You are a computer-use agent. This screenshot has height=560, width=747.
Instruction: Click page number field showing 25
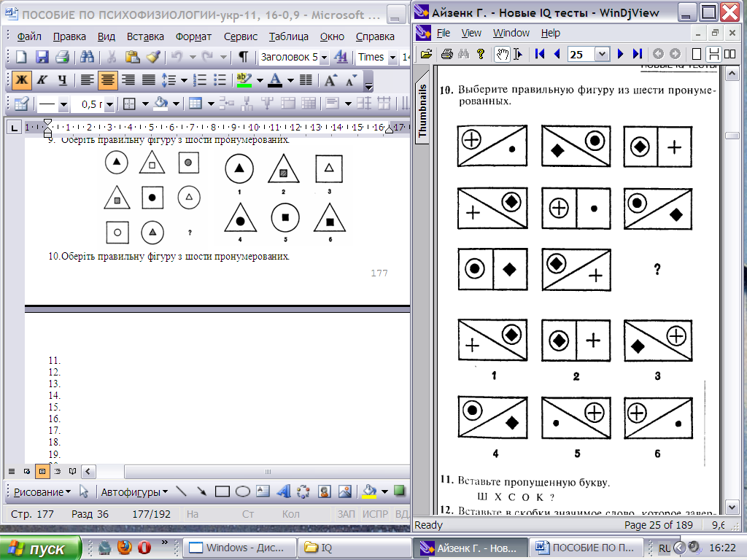581,54
